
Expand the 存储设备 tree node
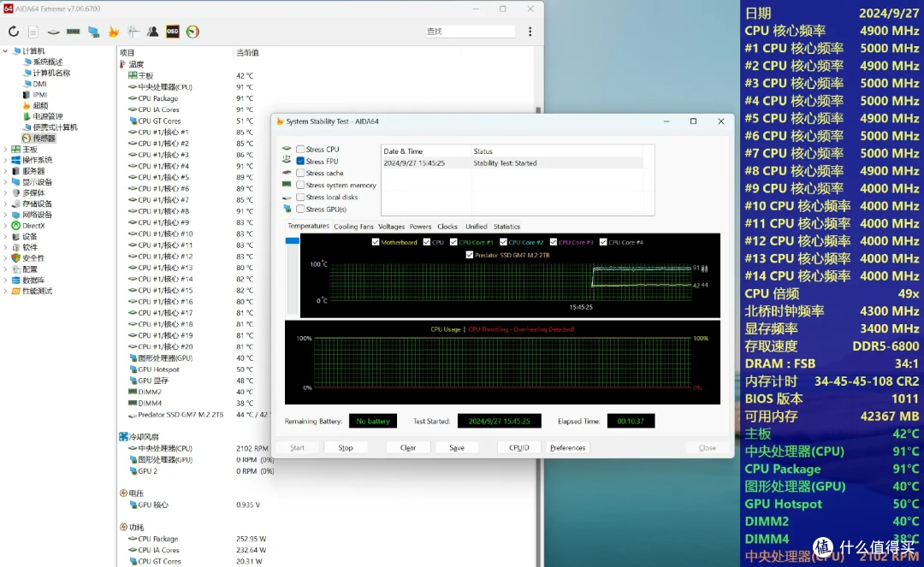coord(5,204)
